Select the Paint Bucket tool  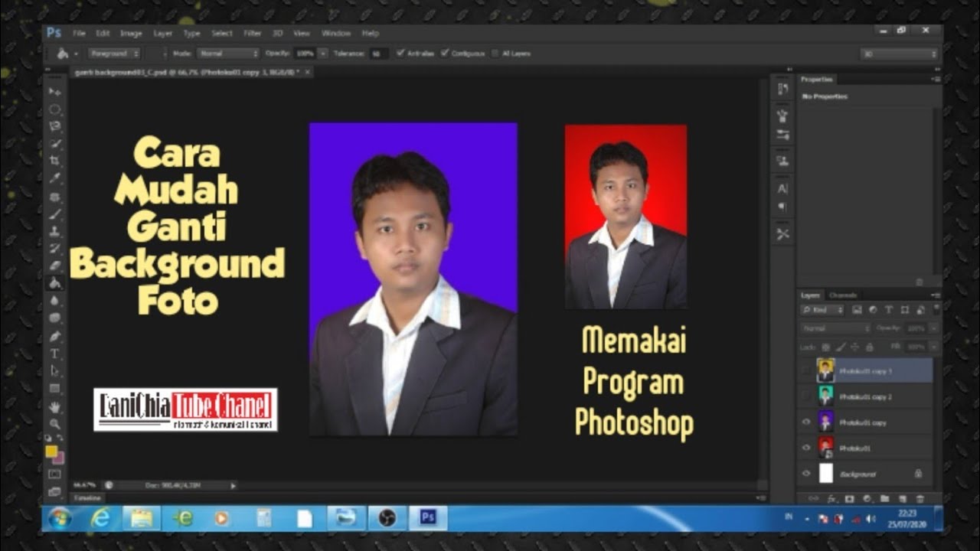click(55, 282)
